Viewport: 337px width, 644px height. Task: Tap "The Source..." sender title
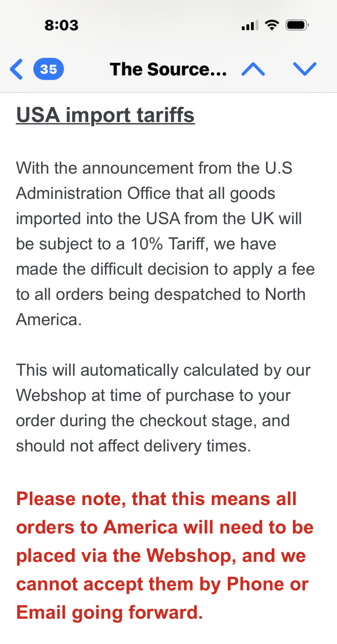point(168,69)
